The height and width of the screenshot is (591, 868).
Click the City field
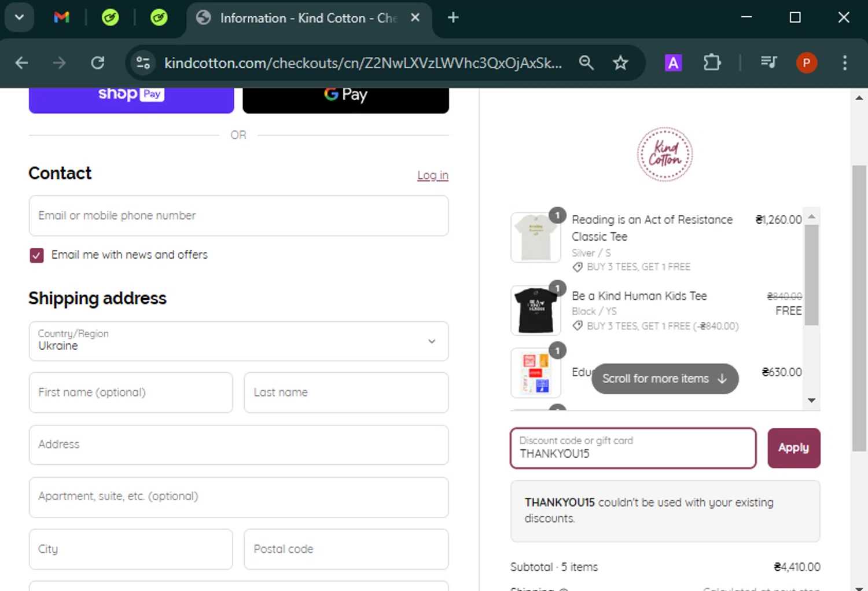[x=131, y=549]
